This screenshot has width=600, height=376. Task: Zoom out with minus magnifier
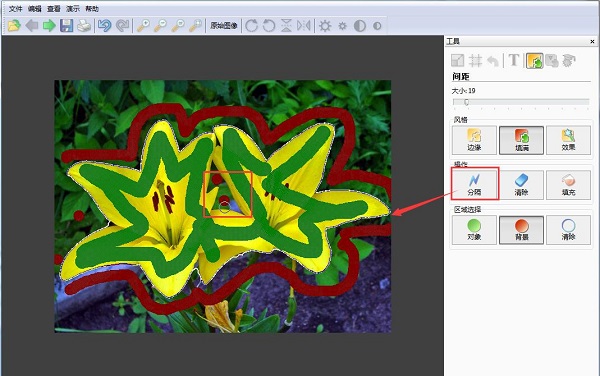[x=160, y=26]
